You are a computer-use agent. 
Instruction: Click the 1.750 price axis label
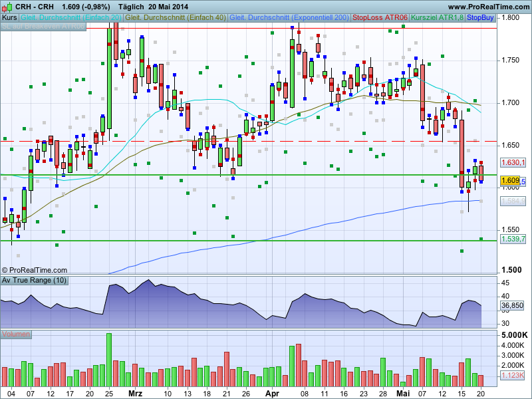click(510, 61)
